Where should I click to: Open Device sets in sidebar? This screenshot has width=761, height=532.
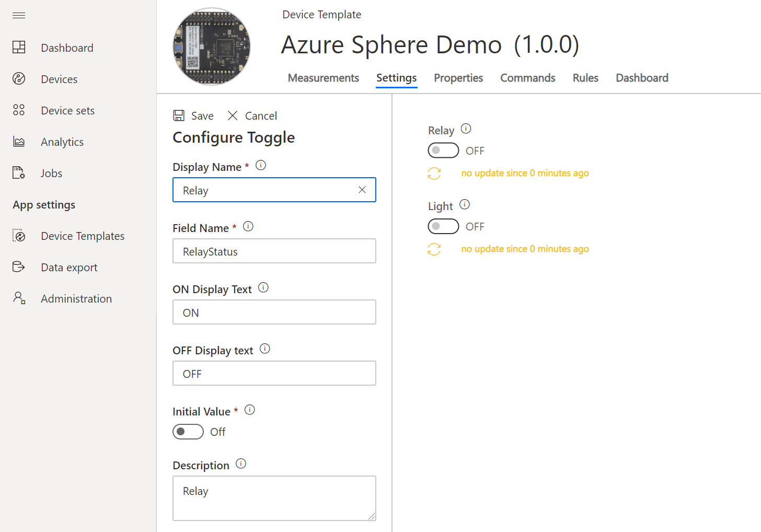[x=68, y=111]
